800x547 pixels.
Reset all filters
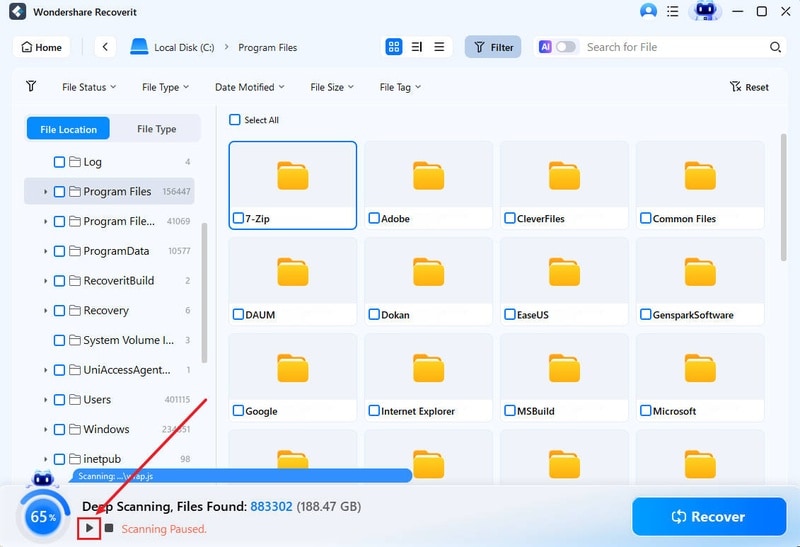[x=749, y=87]
